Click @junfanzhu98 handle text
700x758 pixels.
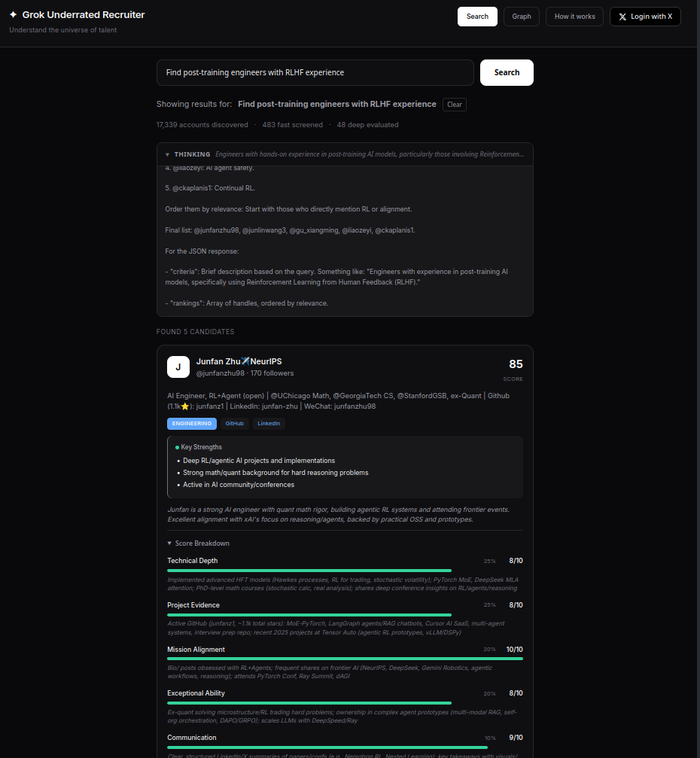click(x=221, y=373)
